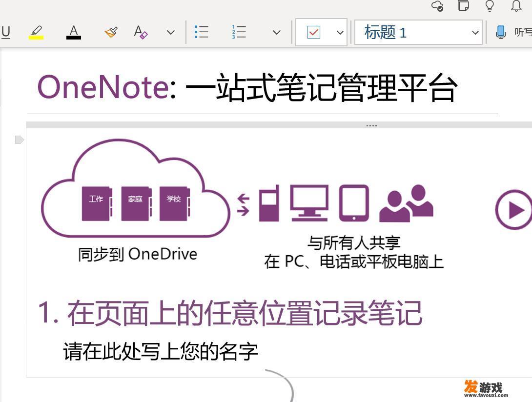Apply the To Do checkbox tag

click(313, 33)
